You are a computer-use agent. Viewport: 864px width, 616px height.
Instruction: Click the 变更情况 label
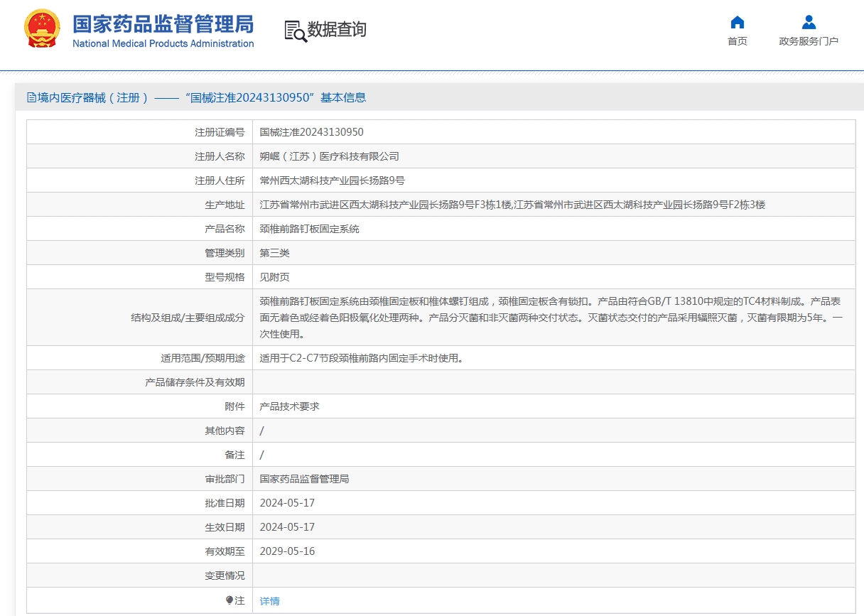225,576
